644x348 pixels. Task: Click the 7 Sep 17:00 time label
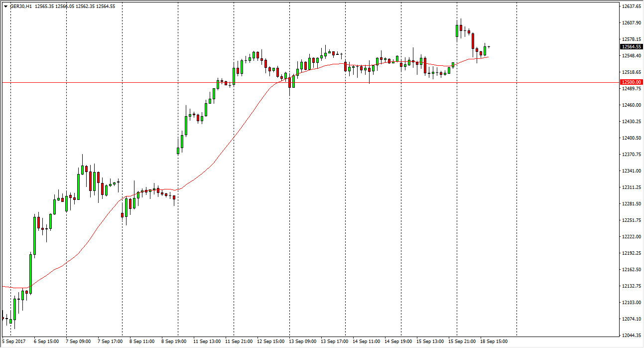click(x=110, y=342)
